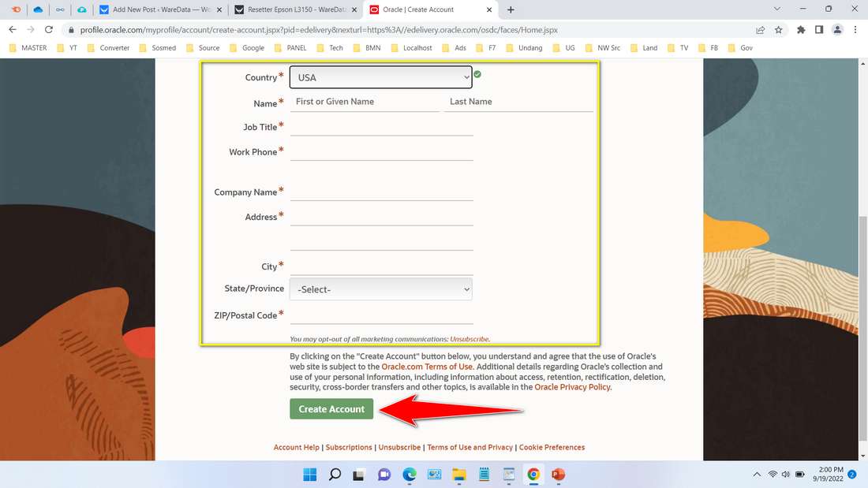Expand hidden system tray icons
This screenshot has height=488, width=868.
click(x=756, y=474)
